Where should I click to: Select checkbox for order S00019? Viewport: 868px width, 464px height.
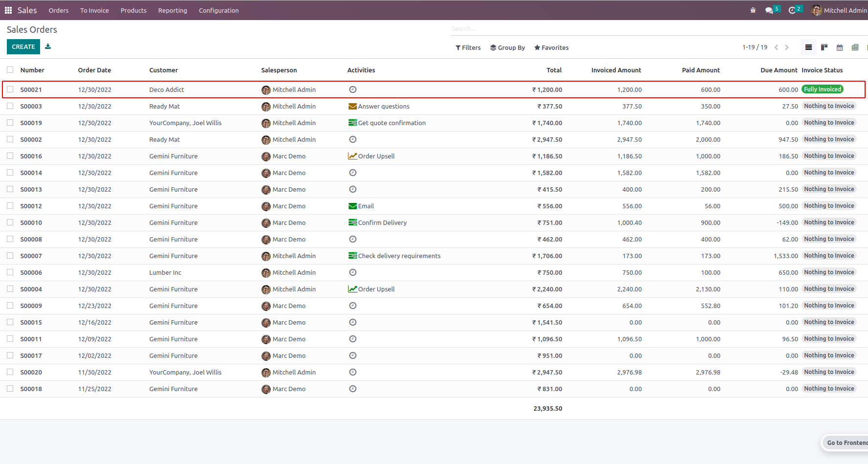10,123
